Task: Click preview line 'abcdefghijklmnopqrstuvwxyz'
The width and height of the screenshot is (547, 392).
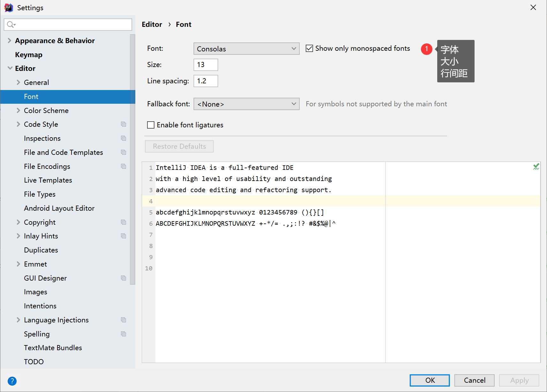Action: pos(205,212)
